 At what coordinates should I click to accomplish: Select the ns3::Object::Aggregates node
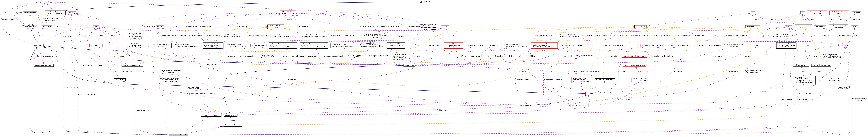point(44,65)
